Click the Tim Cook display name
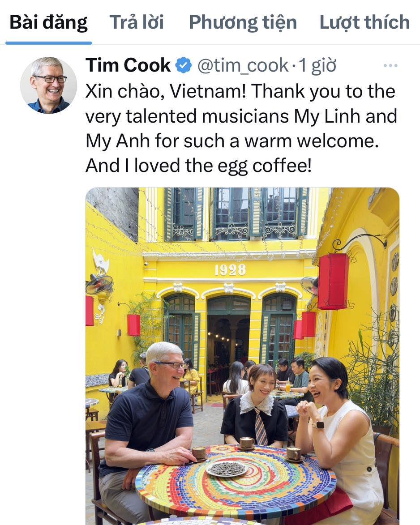 click(x=128, y=65)
